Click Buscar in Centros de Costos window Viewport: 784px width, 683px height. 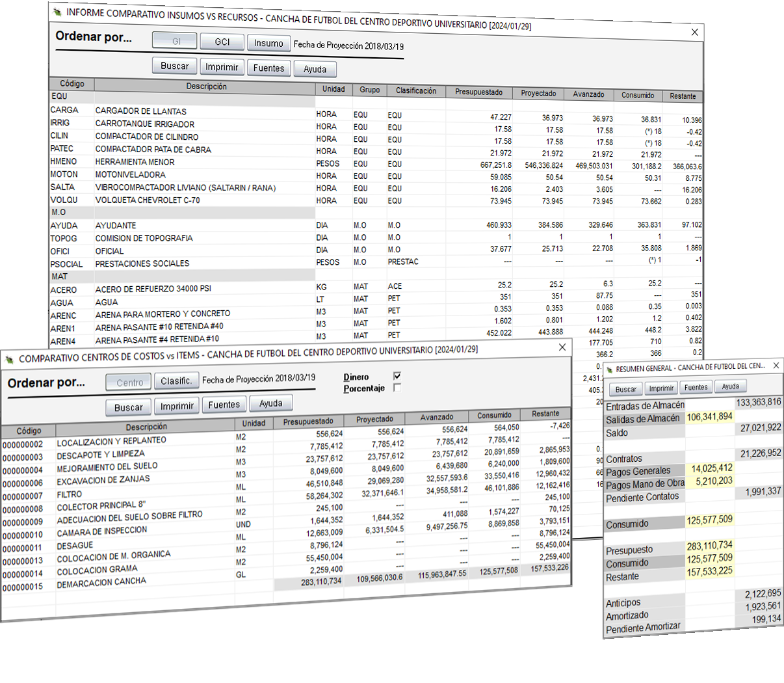click(129, 407)
